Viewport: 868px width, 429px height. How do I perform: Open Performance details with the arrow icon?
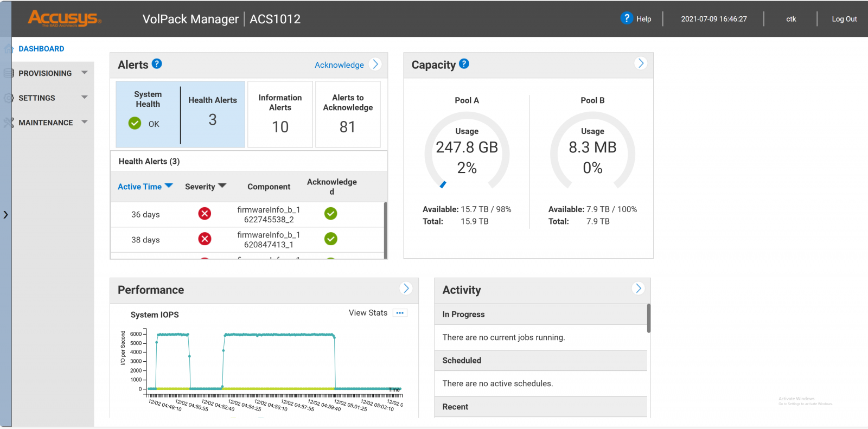[x=406, y=289]
